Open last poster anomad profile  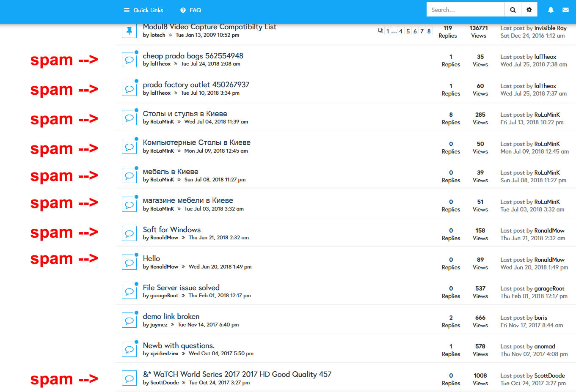tap(545, 346)
